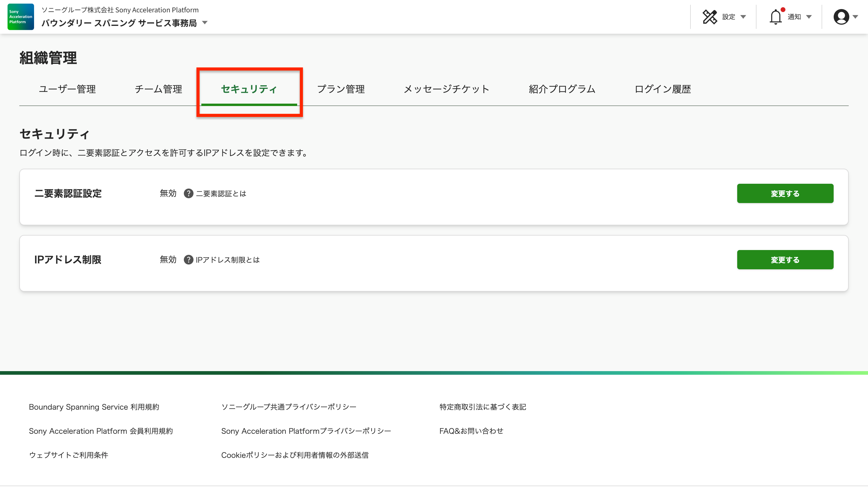The image size is (868, 488).
Task: Expand the organization name dropdown arrow
Action: pyautogui.click(x=205, y=23)
